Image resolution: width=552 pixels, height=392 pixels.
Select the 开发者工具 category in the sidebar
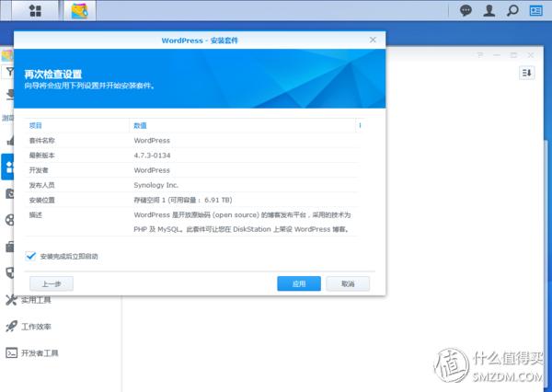coord(40,353)
